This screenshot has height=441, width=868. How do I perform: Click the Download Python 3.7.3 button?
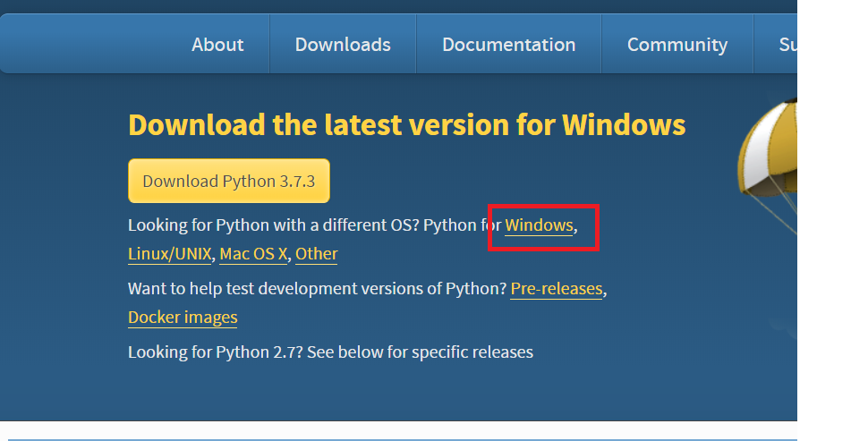tap(228, 181)
